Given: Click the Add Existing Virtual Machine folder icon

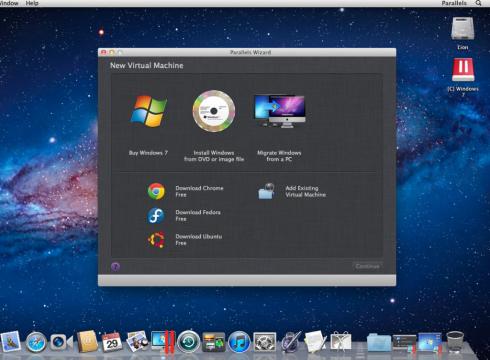Looking at the screenshot, I should [267, 191].
